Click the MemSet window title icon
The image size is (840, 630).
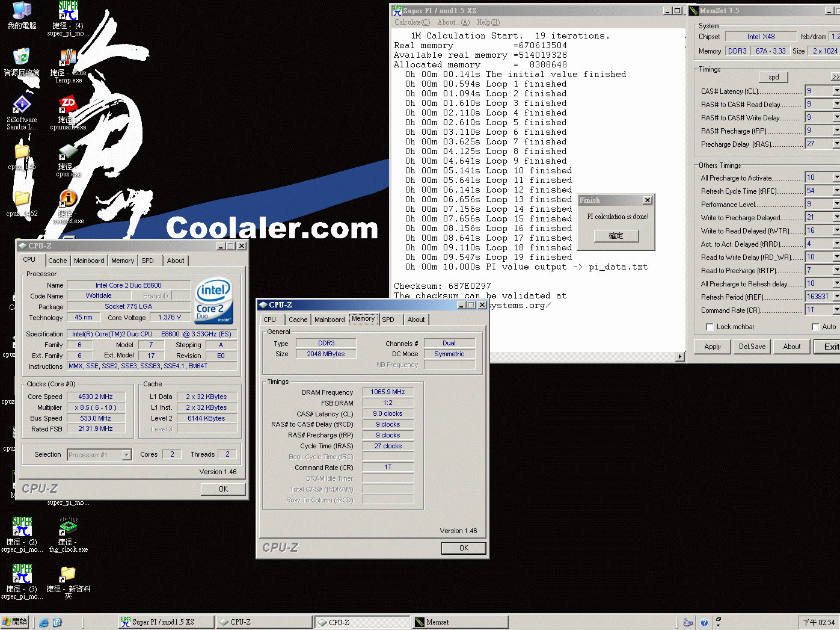tap(694, 10)
